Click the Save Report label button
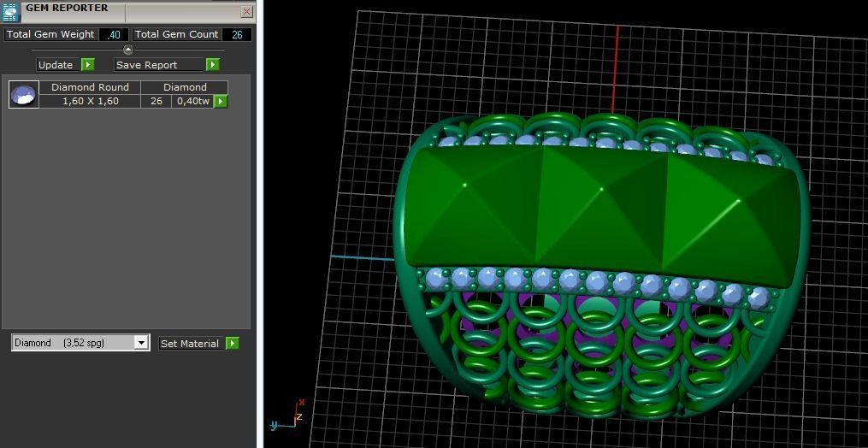 coord(160,65)
